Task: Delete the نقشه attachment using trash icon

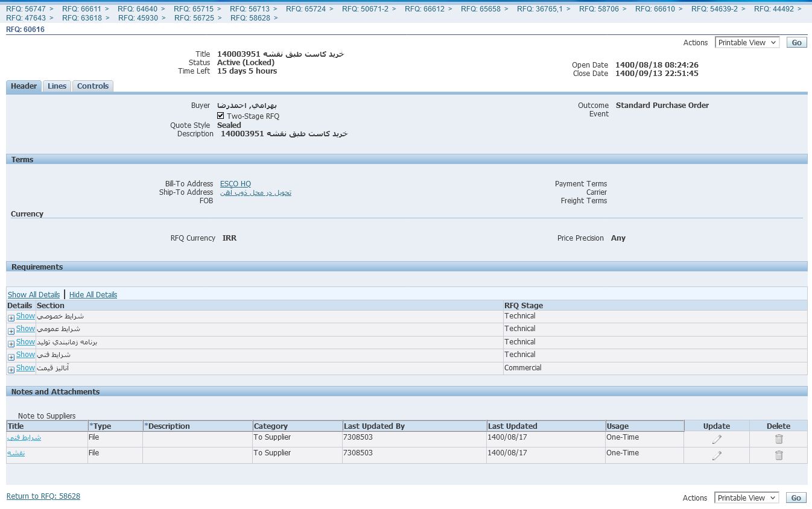Action: pyautogui.click(x=779, y=456)
